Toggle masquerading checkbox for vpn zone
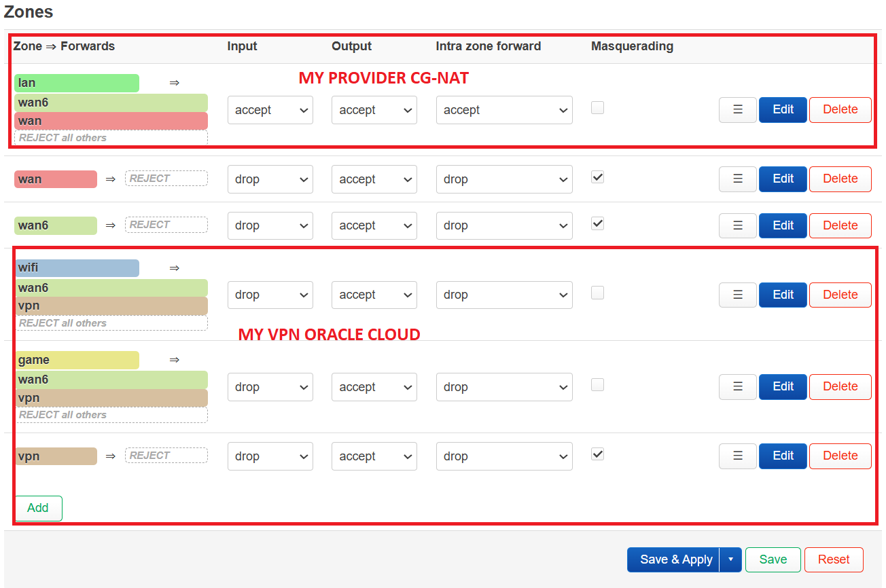Viewport: 886px width, 588px height. click(x=597, y=454)
